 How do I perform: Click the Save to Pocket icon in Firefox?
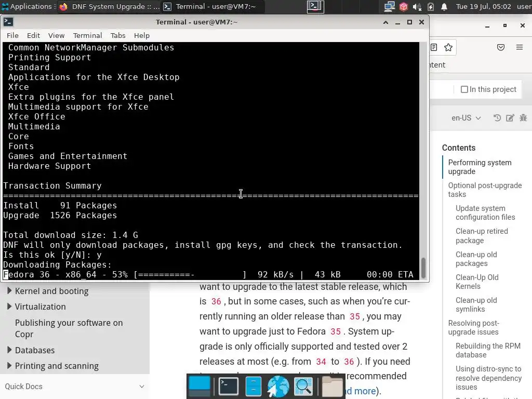pos(500,47)
